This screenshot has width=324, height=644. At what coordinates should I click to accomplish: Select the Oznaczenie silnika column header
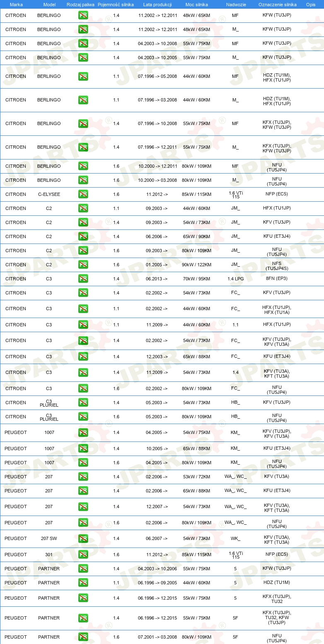click(x=277, y=4)
